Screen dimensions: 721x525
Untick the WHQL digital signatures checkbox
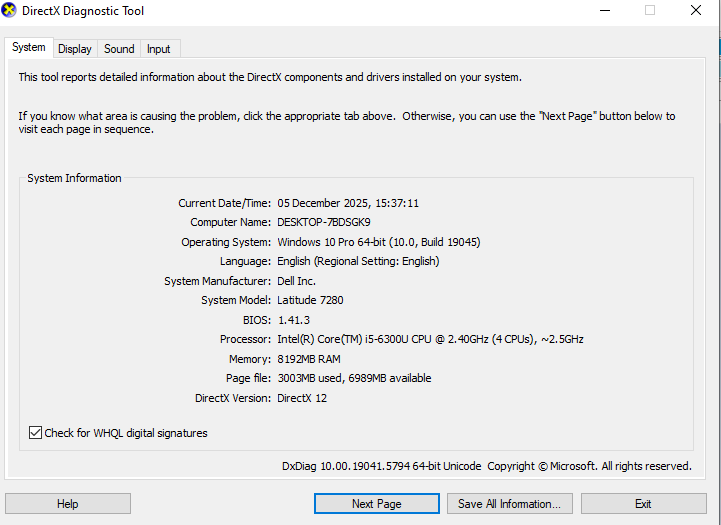[36, 433]
